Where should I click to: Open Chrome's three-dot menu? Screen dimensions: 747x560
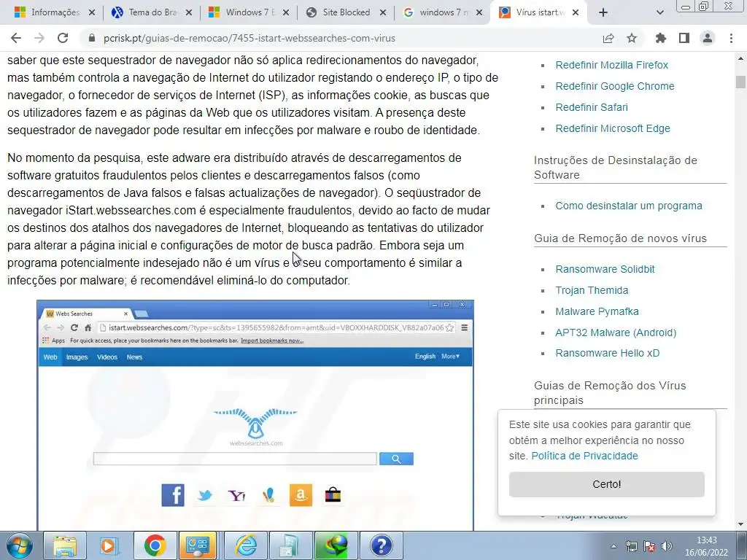tap(731, 38)
